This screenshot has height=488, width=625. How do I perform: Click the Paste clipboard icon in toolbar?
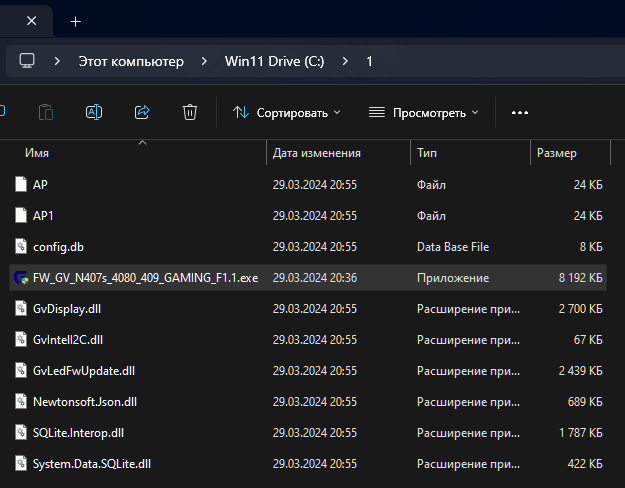tap(46, 112)
